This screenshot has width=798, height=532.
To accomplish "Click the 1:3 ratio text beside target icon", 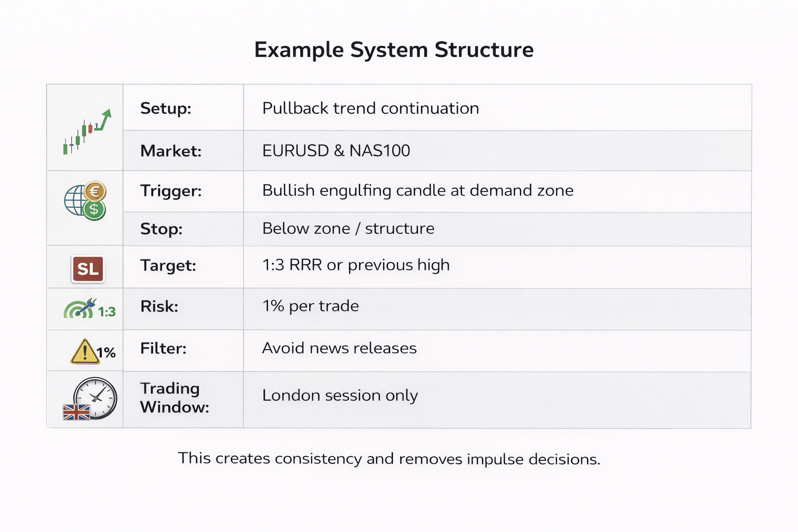I will click(x=107, y=312).
